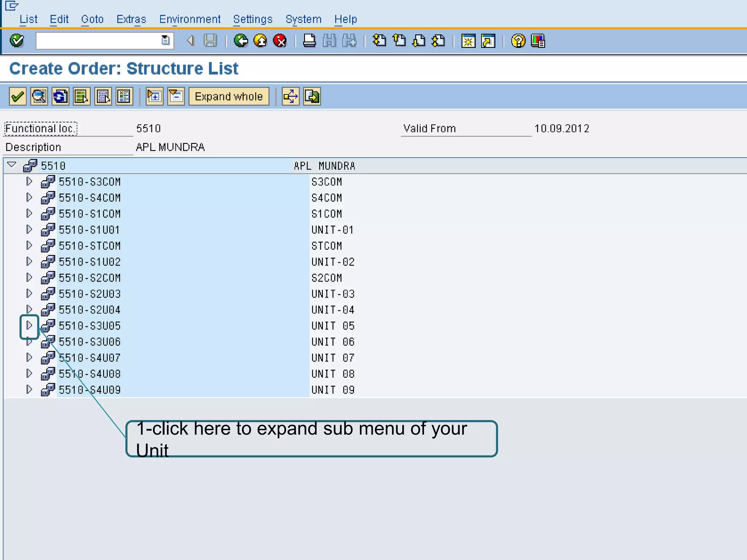Viewport: 747px width, 560px height.
Task: Expand the 5510-S4U09 node
Action: (x=29, y=389)
